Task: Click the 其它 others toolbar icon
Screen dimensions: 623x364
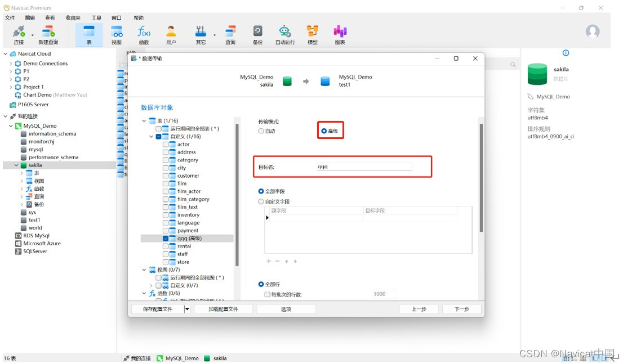Action: coord(201,35)
